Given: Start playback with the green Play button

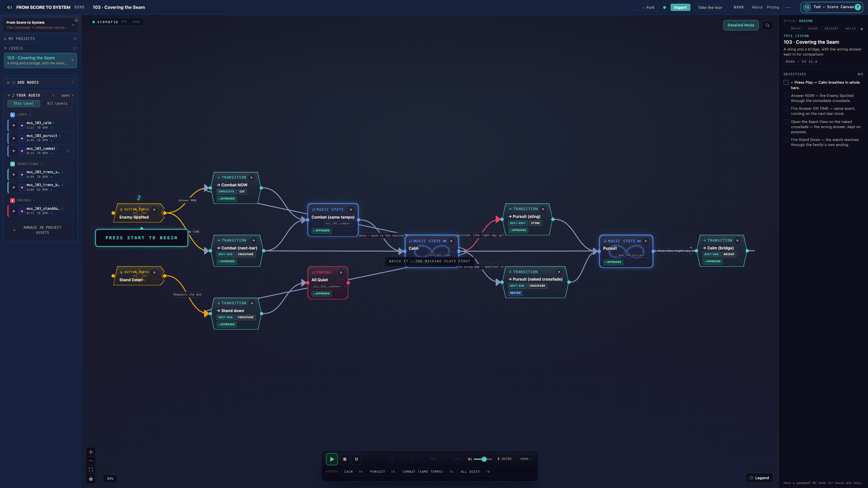Looking at the screenshot, I should [332, 459].
